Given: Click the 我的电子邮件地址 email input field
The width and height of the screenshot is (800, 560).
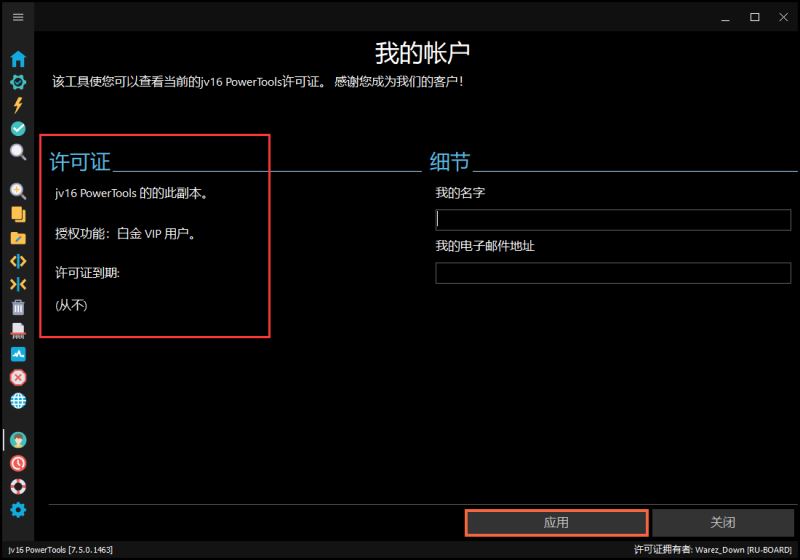Looking at the screenshot, I should point(613,273).
